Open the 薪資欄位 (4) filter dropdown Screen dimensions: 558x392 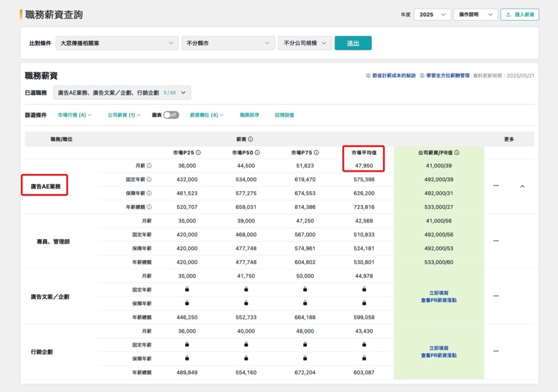click(207, 115)
